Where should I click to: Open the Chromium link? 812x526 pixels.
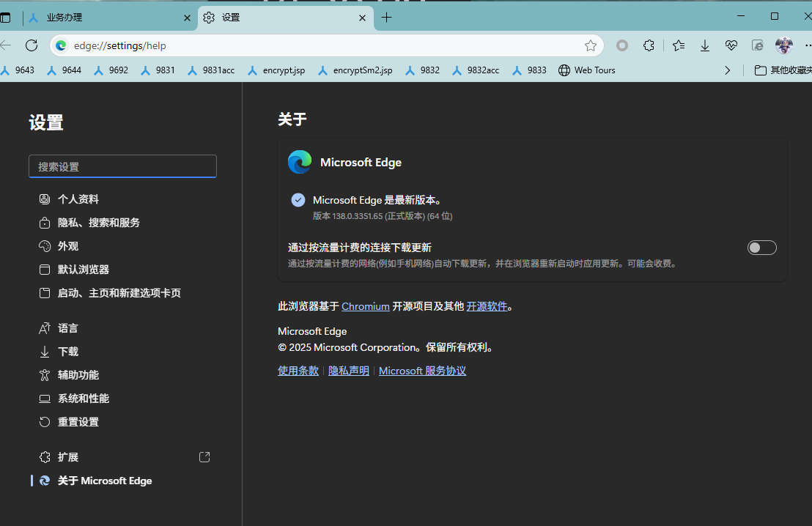point(366,306)
